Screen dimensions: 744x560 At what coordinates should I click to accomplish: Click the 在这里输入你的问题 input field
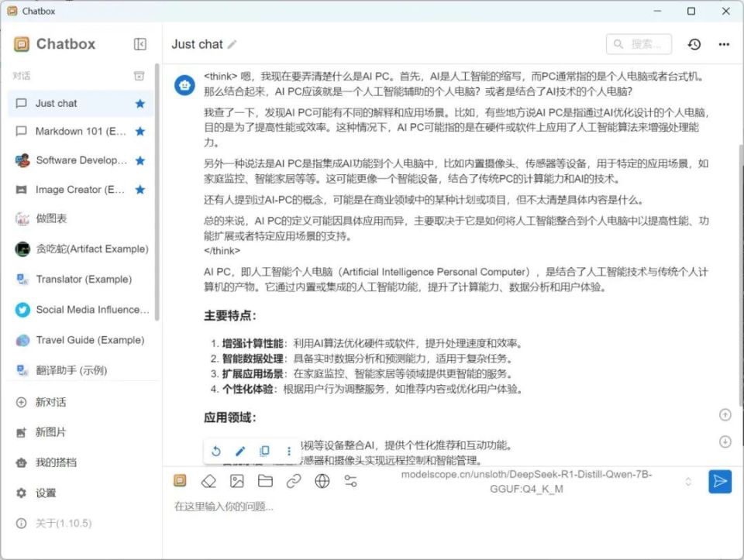(x=451, y=507)
